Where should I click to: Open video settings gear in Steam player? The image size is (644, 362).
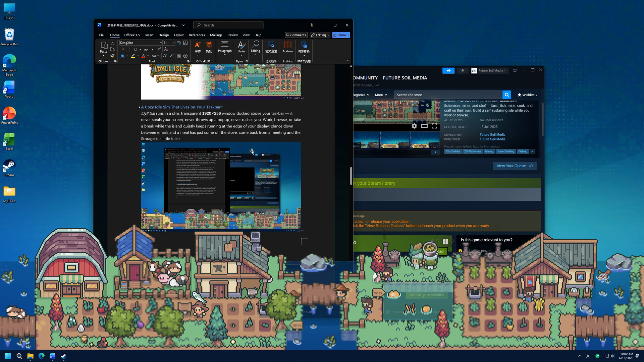(x=414, y=126)
